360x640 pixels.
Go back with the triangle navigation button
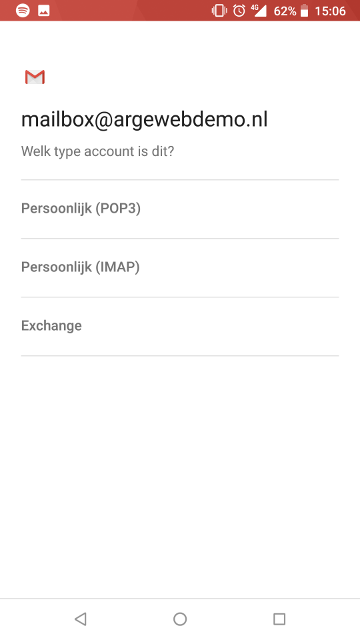(80, 619)
